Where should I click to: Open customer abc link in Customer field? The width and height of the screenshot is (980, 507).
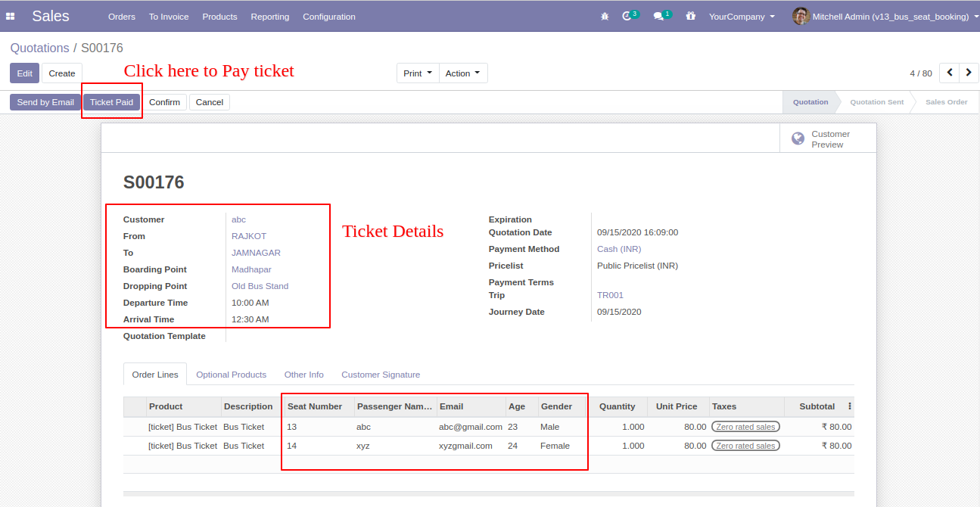tap(238, 219)
